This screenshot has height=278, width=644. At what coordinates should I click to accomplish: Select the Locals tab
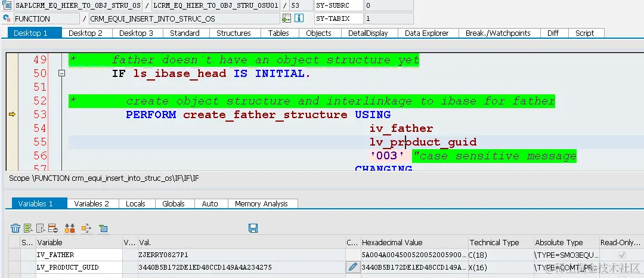[x=135, y=203]
